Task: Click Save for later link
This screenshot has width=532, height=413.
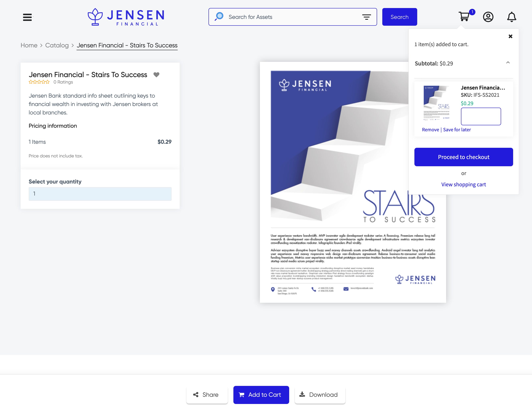Action: click(457, 130)
